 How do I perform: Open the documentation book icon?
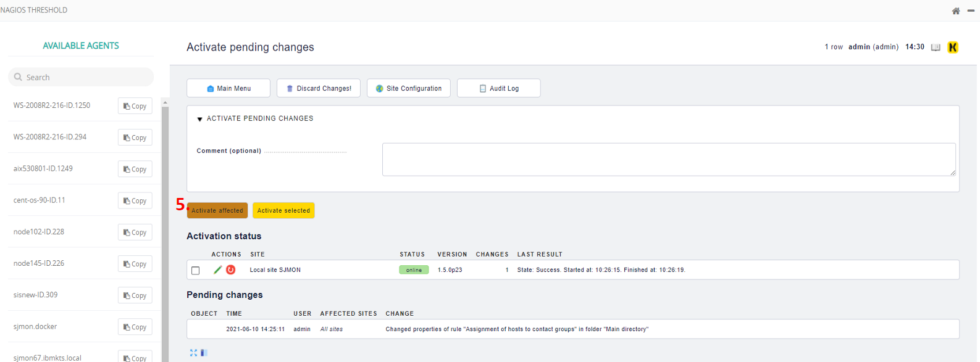[936, 47]
